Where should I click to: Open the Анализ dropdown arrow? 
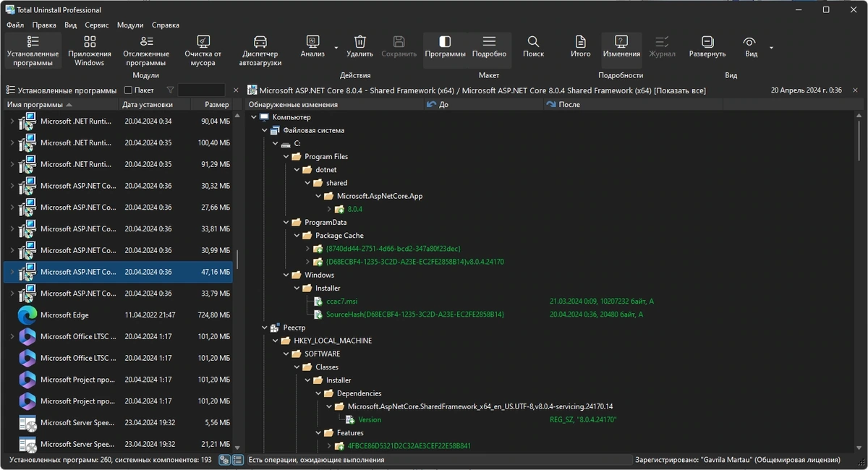(336, 48)
